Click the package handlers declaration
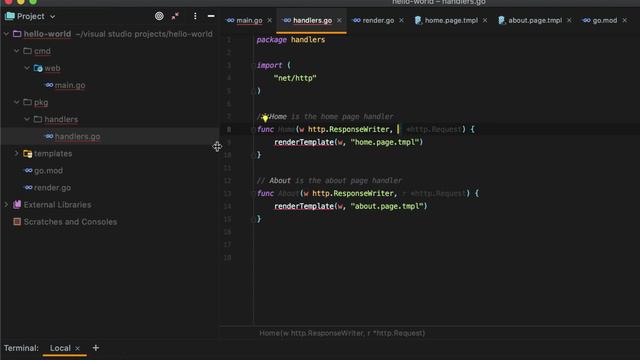The width and height of the screenshot is (640, 360). tap(291, 40)
